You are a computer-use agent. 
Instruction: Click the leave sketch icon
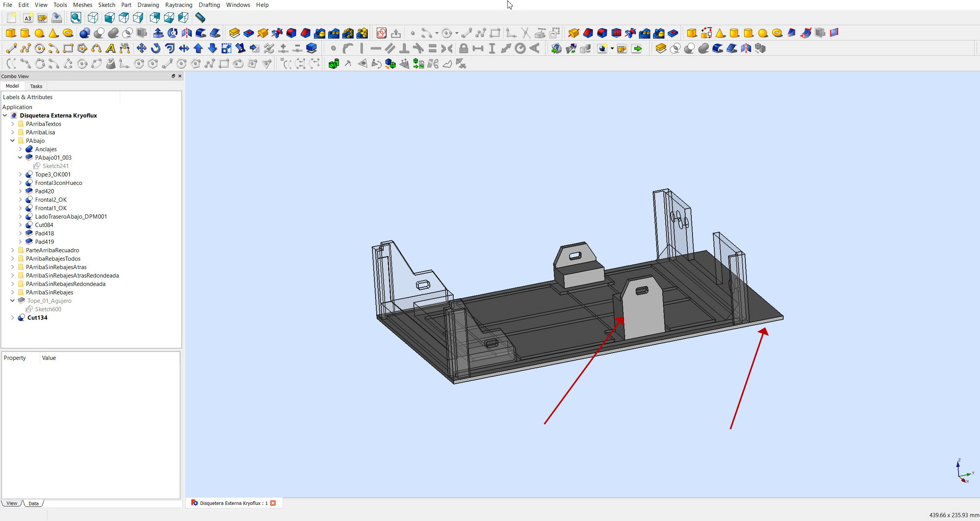point(396,33)
